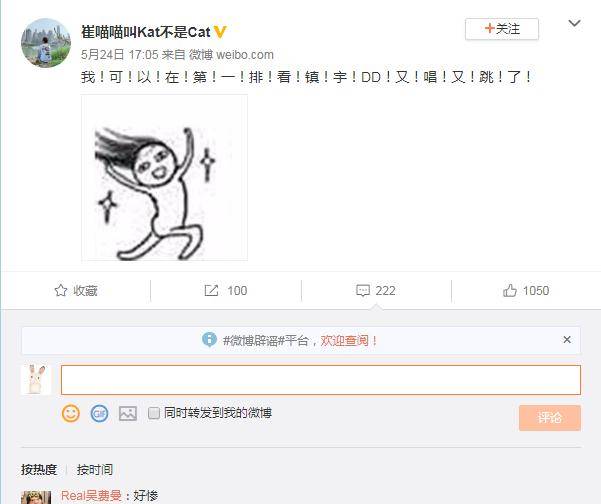The image size is (601, 504).
Task: Dismiss the 微博辟谣 notice bar
Action: point(567,340)
